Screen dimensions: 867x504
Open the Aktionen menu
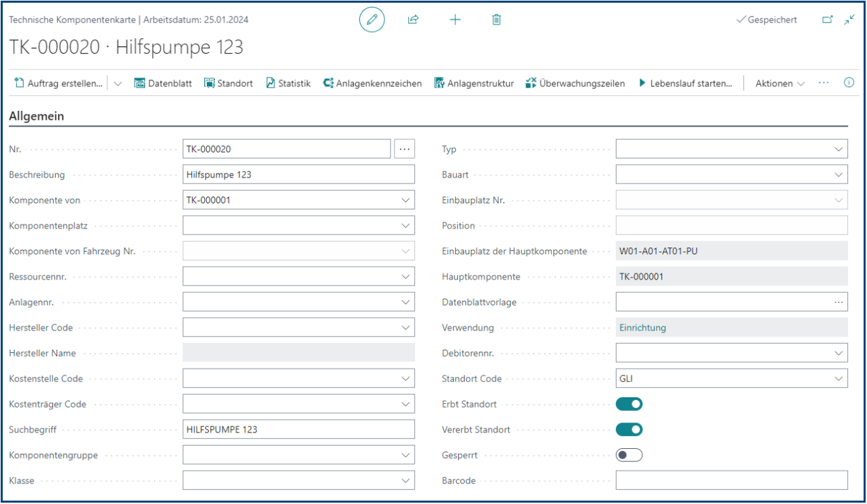click(x=780, y=84)
